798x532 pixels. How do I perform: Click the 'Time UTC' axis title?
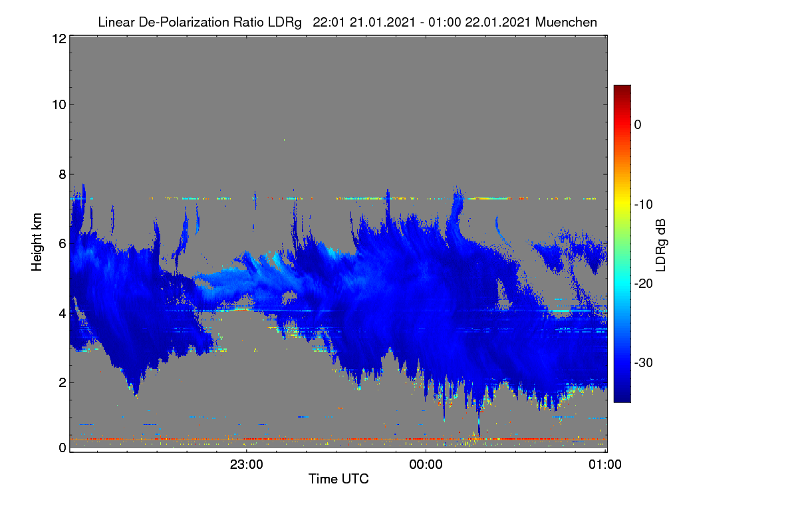tap(338, 479)
